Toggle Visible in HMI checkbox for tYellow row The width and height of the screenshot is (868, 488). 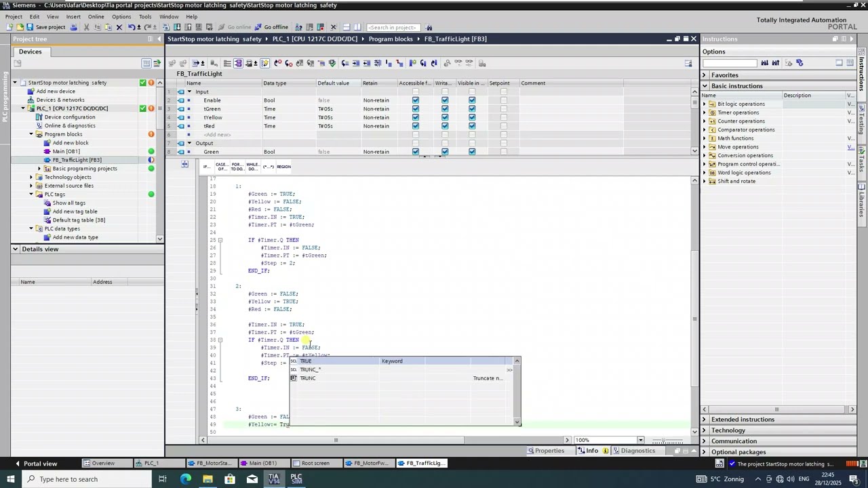(472, 117)
